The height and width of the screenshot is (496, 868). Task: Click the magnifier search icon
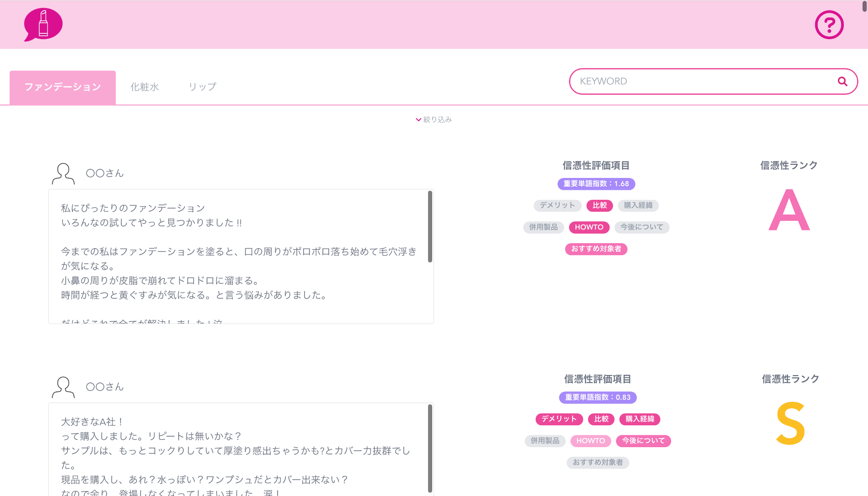[x=842, y=81]
